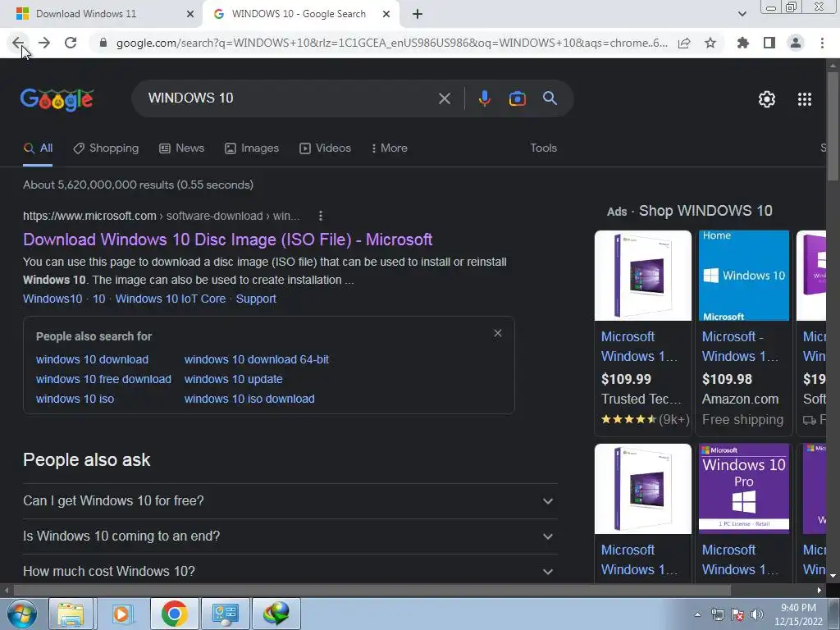Open the Extensions puzzle icon
The image size is (840, 630).
point(743,43)
